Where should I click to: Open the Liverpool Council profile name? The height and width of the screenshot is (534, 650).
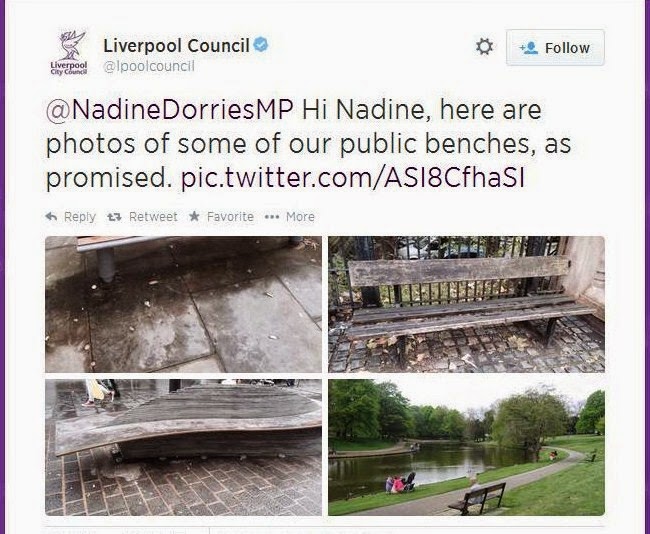[176, 46]
